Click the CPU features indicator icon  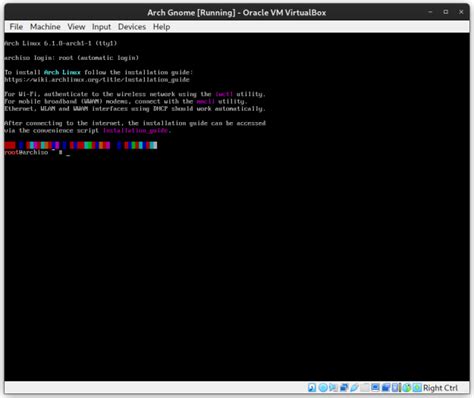396,388
